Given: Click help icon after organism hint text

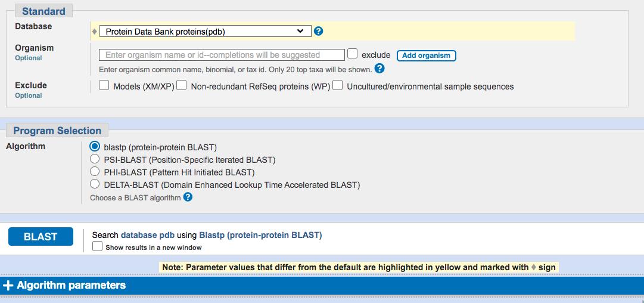Looking at the screenshot, I should point(379,69).
